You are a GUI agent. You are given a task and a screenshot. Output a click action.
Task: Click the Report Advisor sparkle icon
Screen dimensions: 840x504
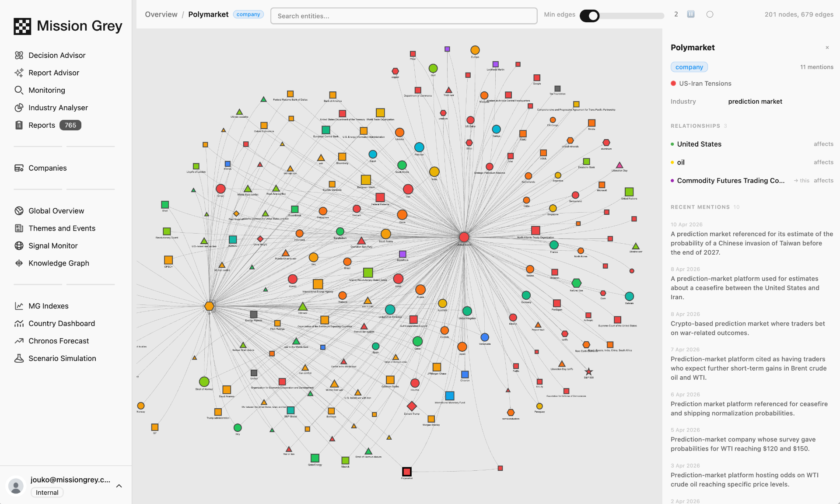click(x=19, y=73)
